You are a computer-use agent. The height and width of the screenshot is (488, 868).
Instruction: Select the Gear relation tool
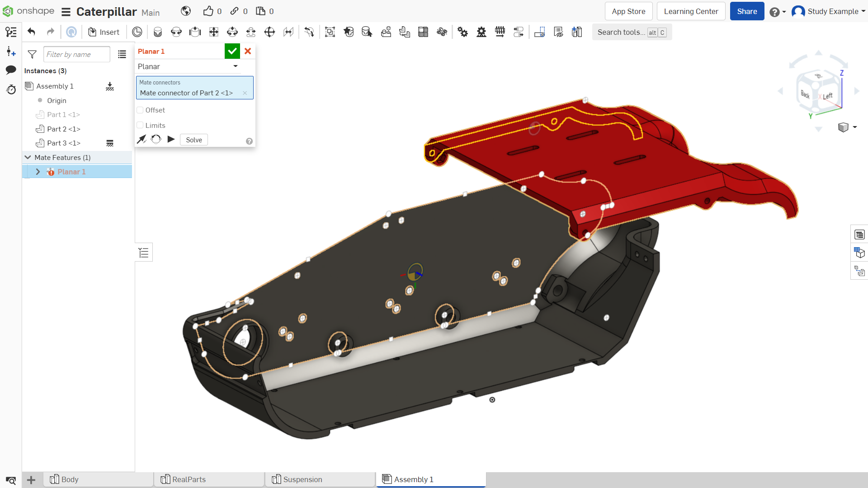462,32
